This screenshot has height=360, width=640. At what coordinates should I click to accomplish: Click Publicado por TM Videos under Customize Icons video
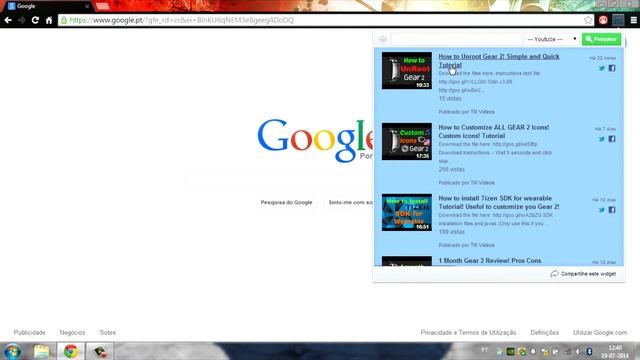click(466, 182)
